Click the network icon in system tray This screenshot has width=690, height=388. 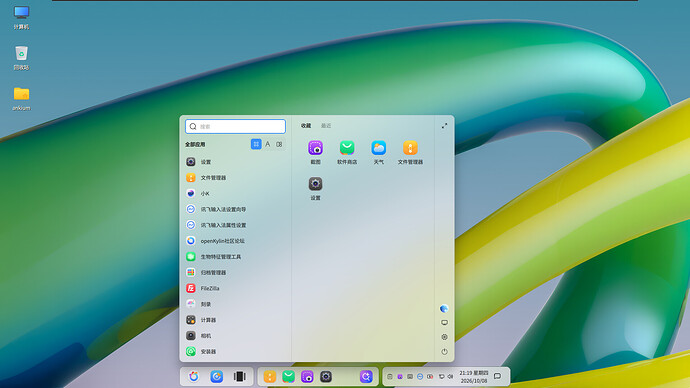(442, 377)
